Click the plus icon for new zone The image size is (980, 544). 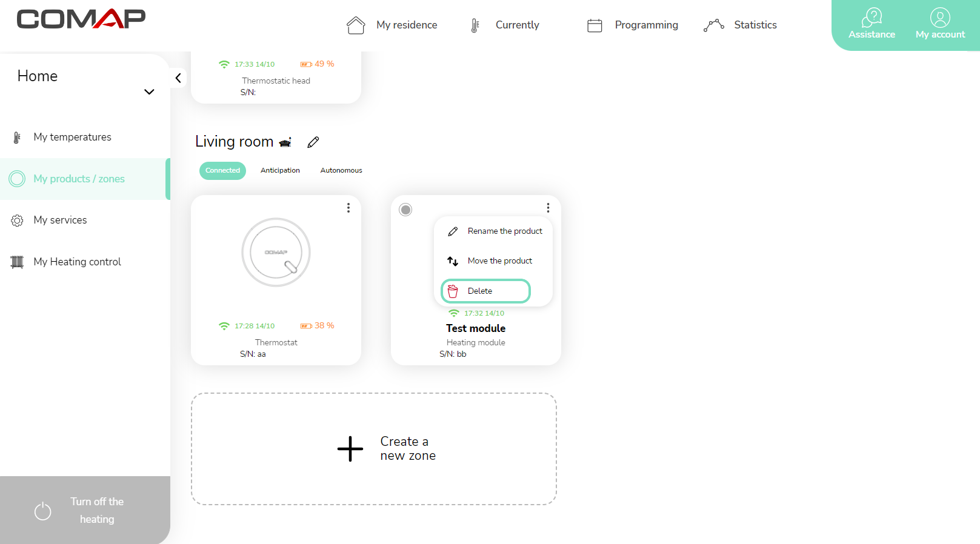[350, 449]
